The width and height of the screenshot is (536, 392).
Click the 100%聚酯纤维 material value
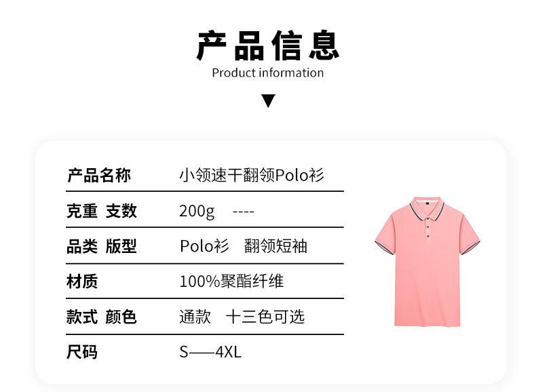click(x=231, y=281)
